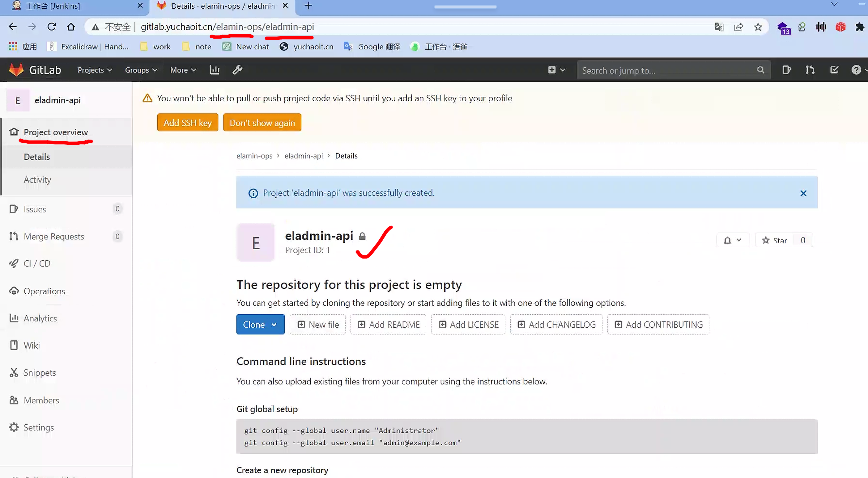Open CI / CD in the sidebar

pyautogui.click(x=37, y=264)
